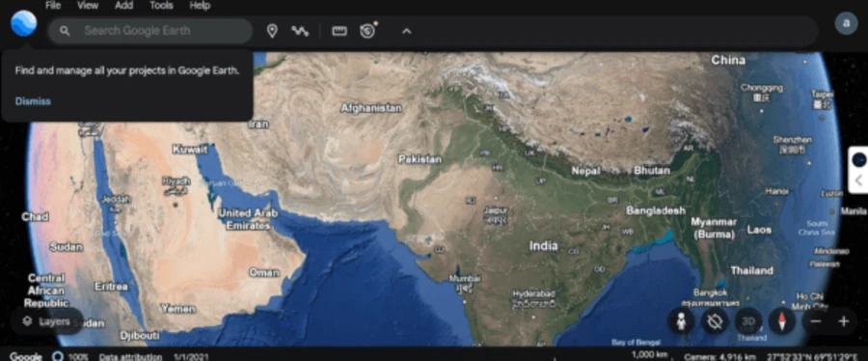
Task: Click the Hanoi city label
Action: point(776,191)
